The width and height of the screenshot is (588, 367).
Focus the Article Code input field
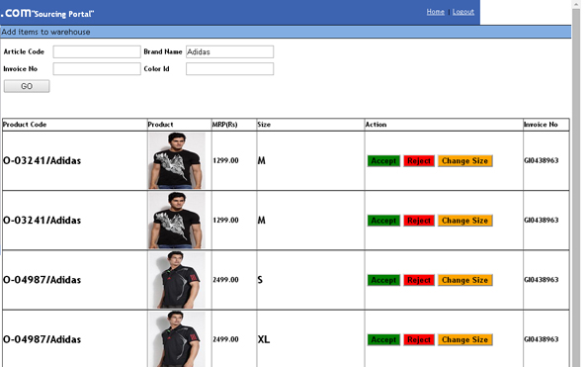(97, 51)
